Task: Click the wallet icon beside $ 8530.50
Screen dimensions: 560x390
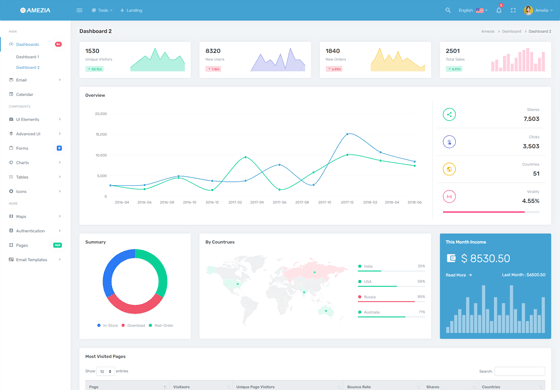Action: (451, 258)
